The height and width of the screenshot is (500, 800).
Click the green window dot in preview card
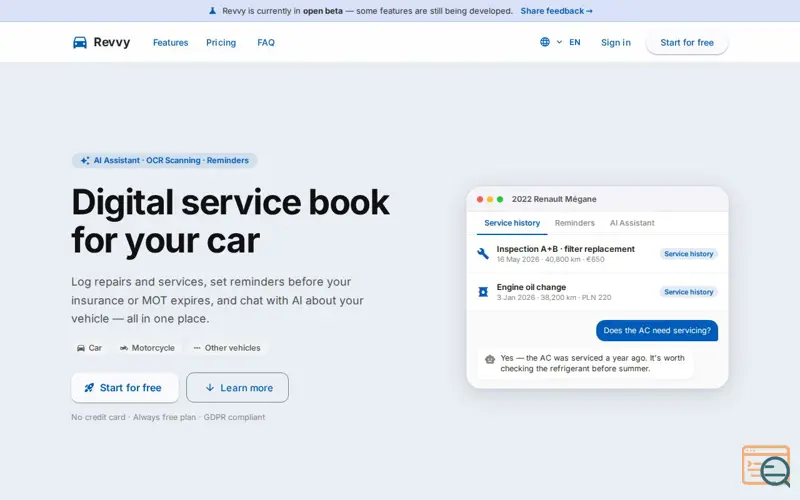coord(500,199)
